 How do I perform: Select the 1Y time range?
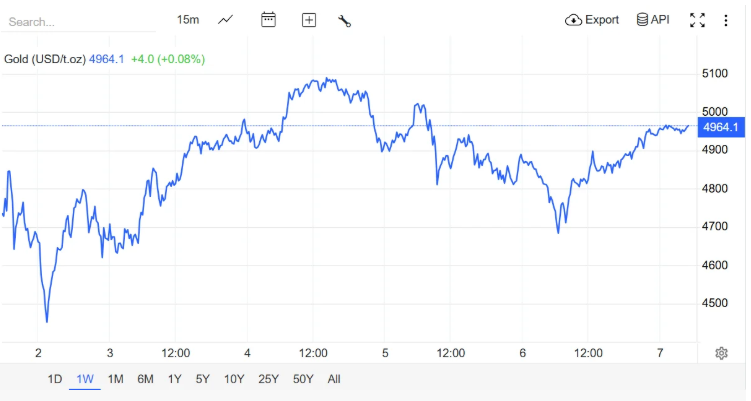tap(175, 379)
